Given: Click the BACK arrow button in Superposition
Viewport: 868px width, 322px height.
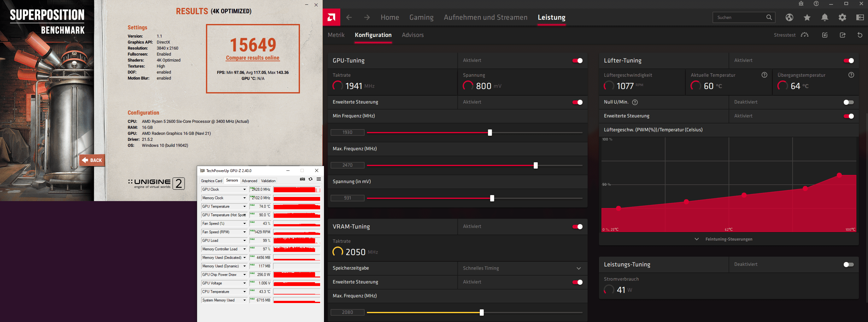Looking at the screenshot, I should pos(92,160).
